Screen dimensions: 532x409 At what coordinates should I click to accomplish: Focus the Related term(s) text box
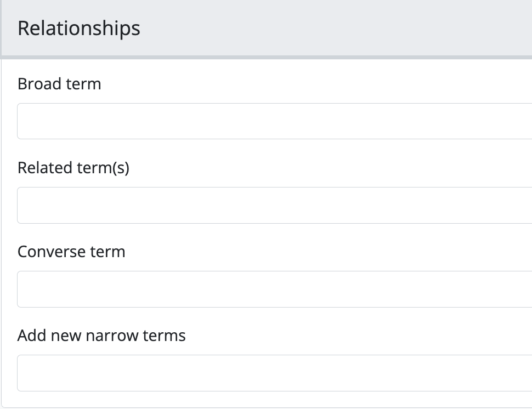pyautogui.click(x=274, y=205)
